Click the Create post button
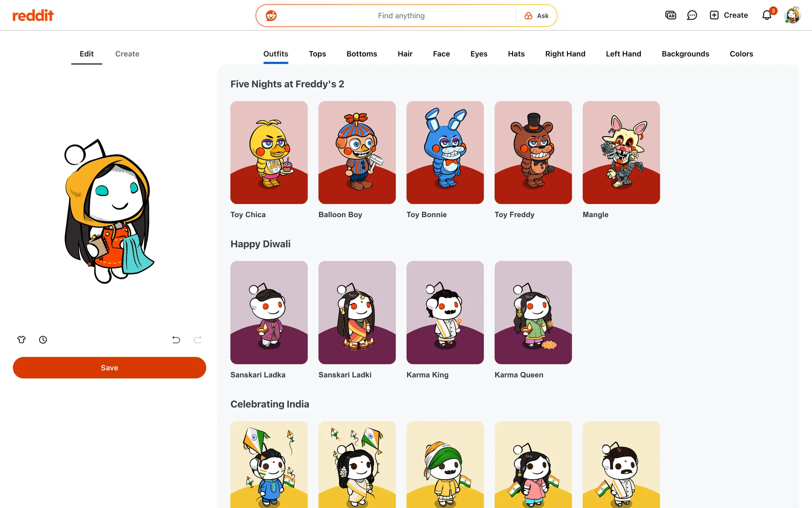The height and width of the screenshot is (508, 812). coord(729,15)
